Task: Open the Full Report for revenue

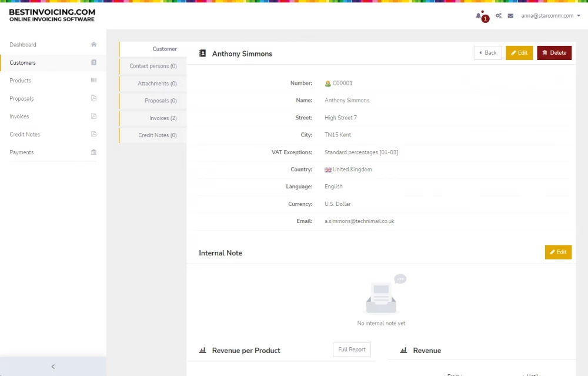Action: pyautogui.click(x=352, y=350)
